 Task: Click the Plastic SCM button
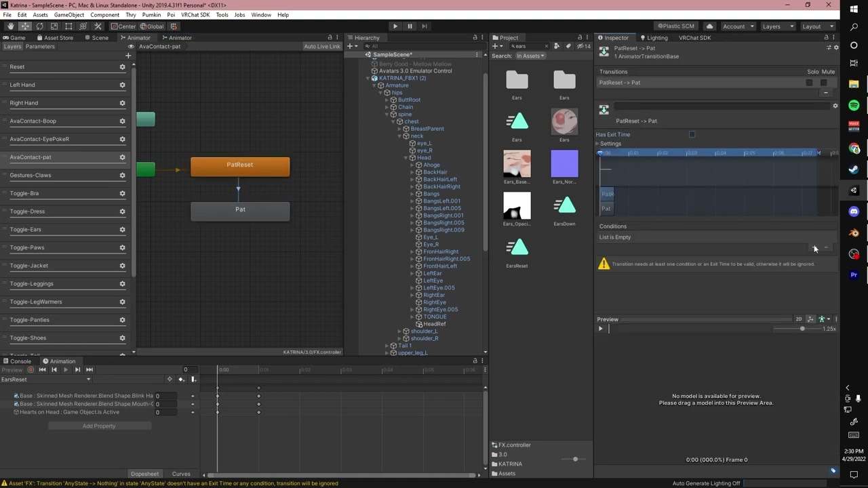pyautogui.click(x=676, y=26)
